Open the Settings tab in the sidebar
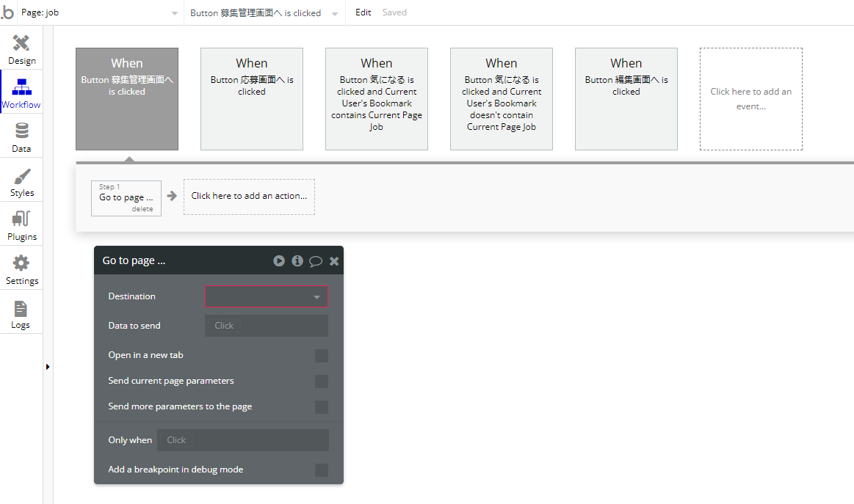Screen dimensions: 854x504 tap(21, 269)
